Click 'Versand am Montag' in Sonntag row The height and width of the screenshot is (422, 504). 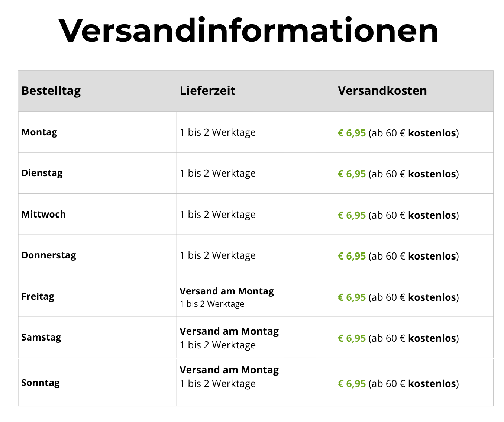coord(229,370)
